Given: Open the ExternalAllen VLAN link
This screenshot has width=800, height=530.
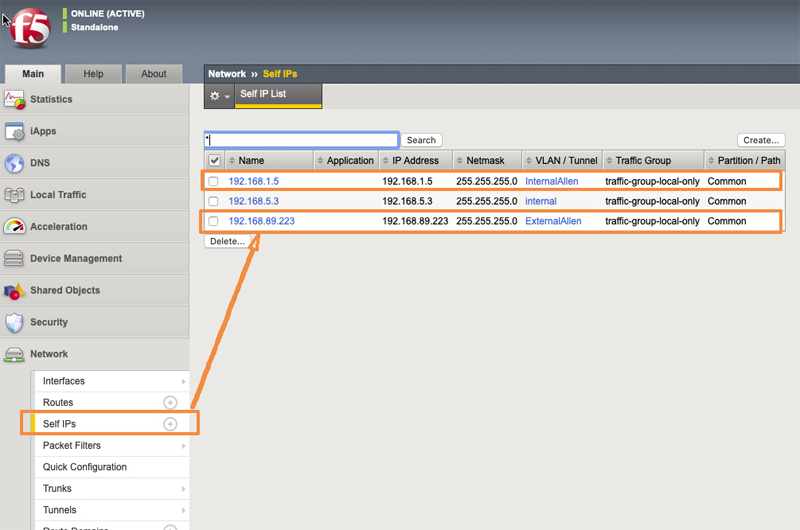Looking at the screenshot, I should [553, 221].
